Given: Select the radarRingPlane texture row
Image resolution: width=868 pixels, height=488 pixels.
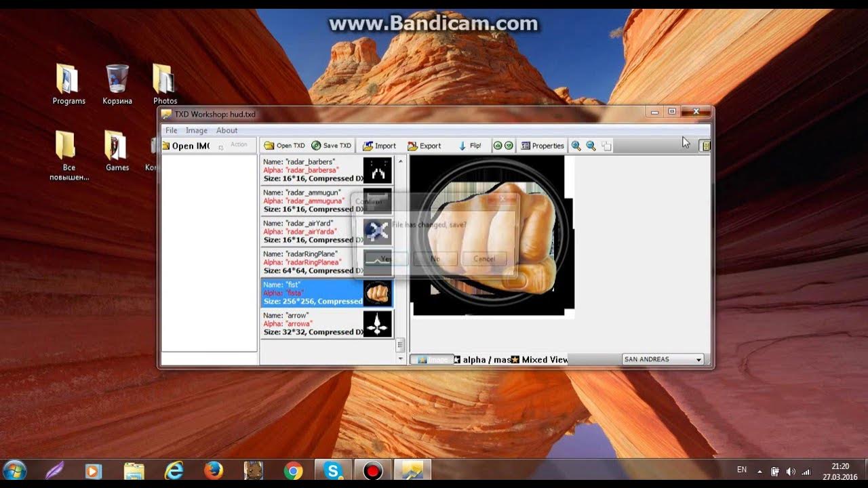Looking at the screenshot, I should click(327, 262).
